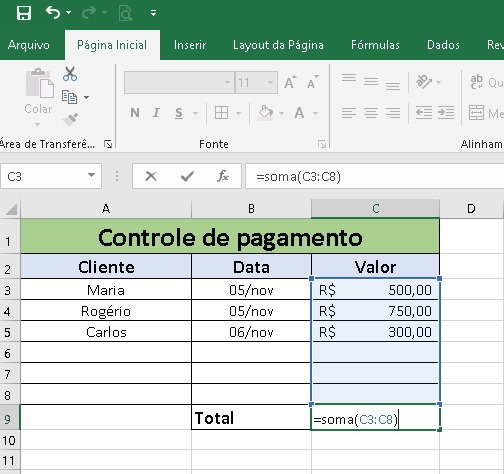Click Enter checkmark in formula bar

point(187,176)
